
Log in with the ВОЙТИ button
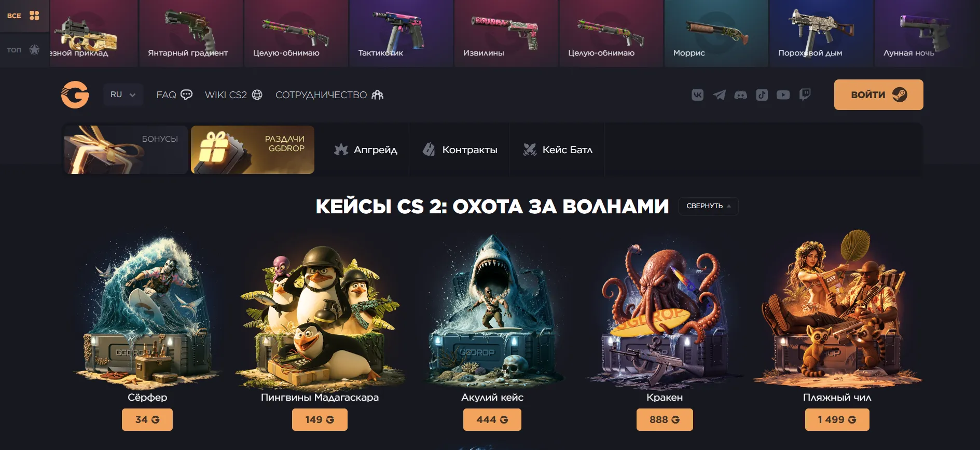click(878, 94)
